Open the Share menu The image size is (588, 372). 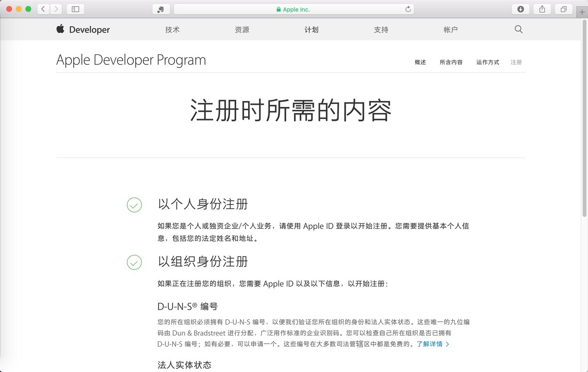(x=542, y=9)
